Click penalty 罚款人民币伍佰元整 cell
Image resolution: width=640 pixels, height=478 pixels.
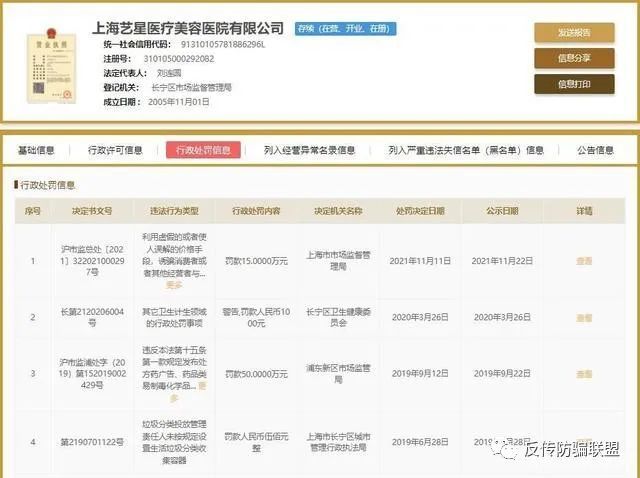point(256,442)
